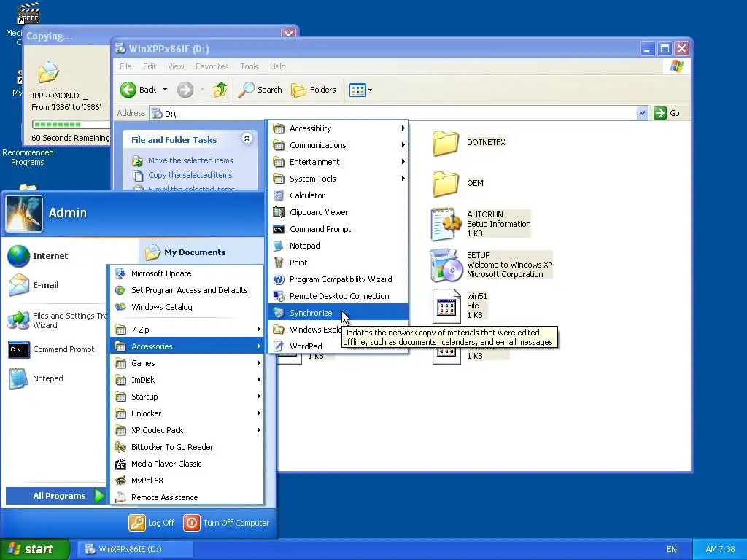The image size is (747, 560).
Task: Click Log Off in Start menu
Action: [152, 523]
